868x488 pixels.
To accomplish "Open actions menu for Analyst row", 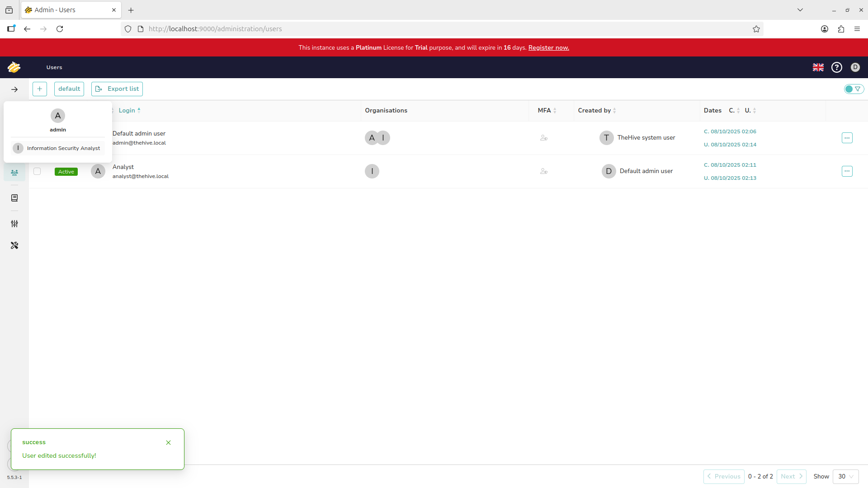I will point(847,171).
